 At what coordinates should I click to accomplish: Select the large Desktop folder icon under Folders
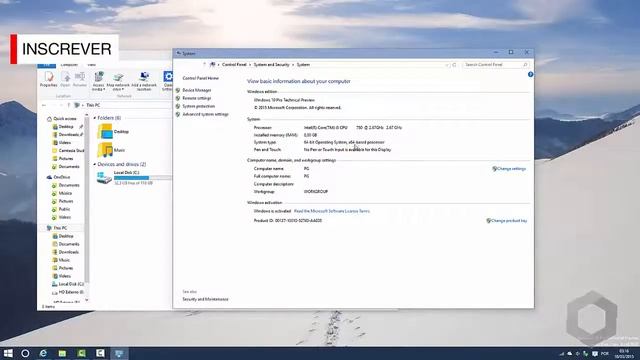(x=105, y=131)
